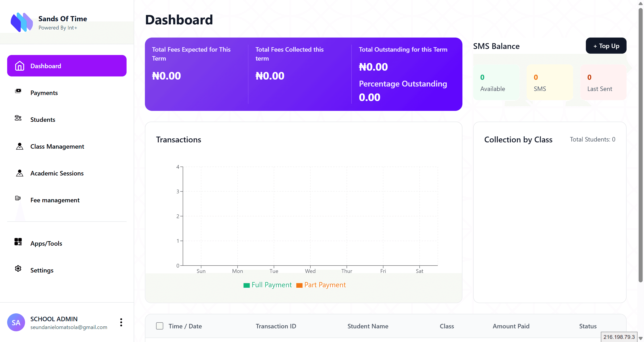
Task: Click the Settings gear icon
Action: (18, 268)
